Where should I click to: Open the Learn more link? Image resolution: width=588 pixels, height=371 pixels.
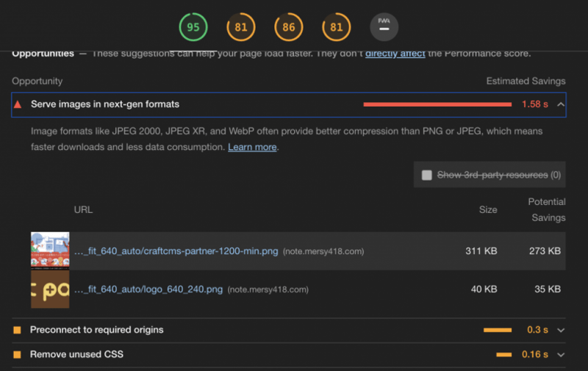(x=252, y=147)
